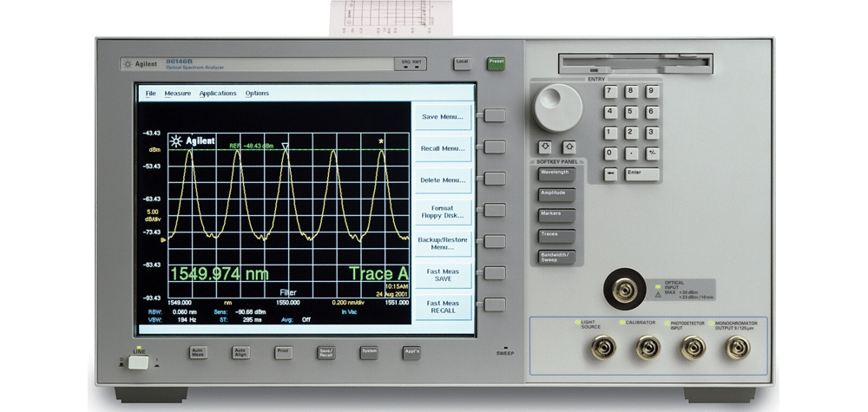
Task: Click the rotary entry knob
Action: tap(557, 108)
